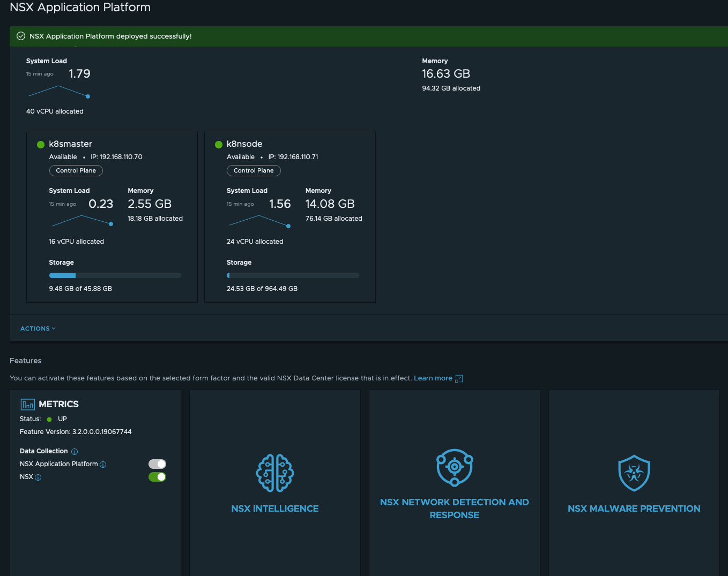
Task: Click 9.48 GB of 45.88 GB text
Action: pos(80,289)
